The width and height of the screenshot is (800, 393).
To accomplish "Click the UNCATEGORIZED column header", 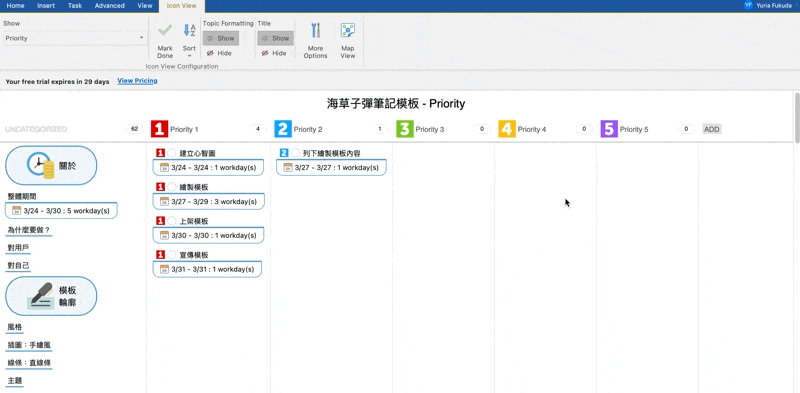I will [x=36, y=129].
